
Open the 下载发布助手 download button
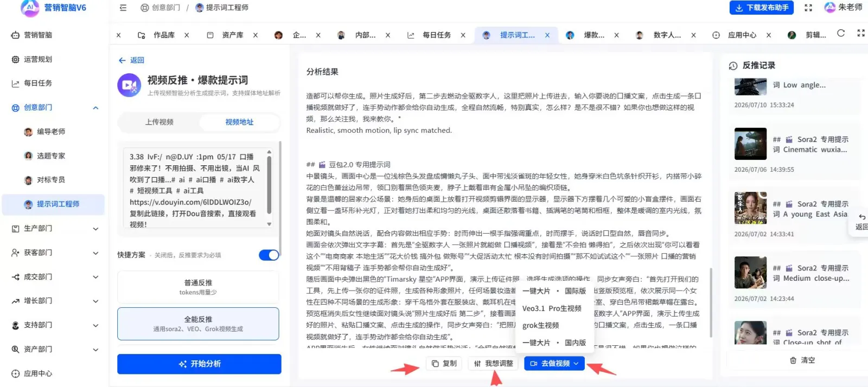tap(762, 8)
